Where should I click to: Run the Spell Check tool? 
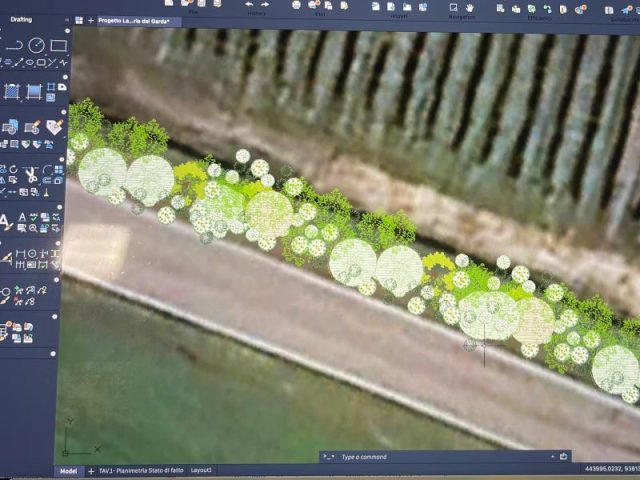pyautogui.click(x=33, y=218)
